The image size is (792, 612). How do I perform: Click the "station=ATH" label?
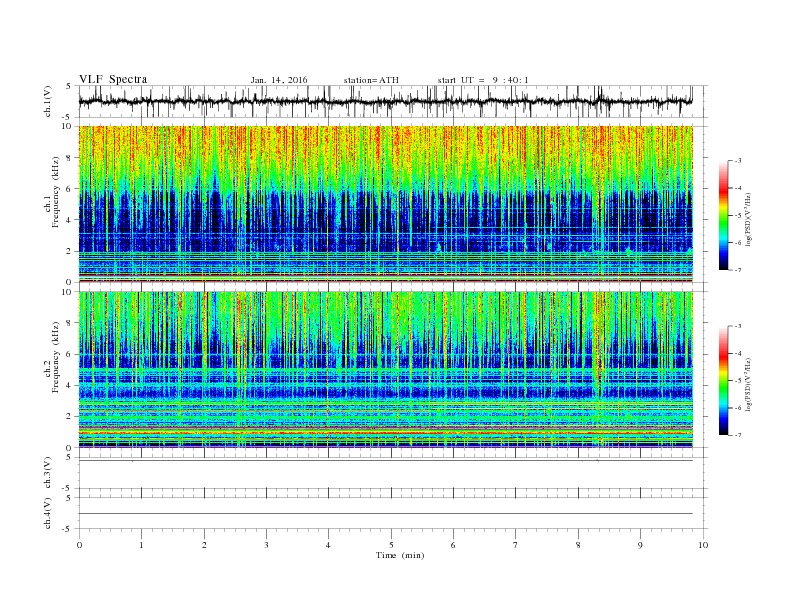tap(371, 80)
